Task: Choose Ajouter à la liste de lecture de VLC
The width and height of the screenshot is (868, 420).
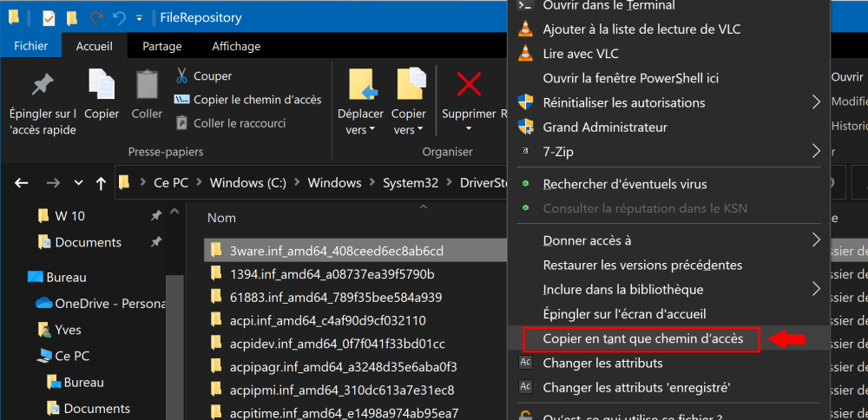Action: 669,29
